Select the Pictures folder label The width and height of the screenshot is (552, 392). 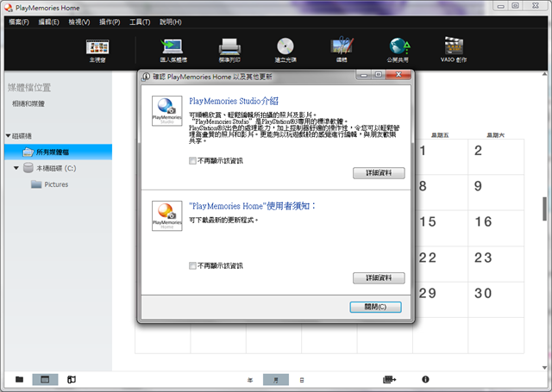click(x=56, y=184)
